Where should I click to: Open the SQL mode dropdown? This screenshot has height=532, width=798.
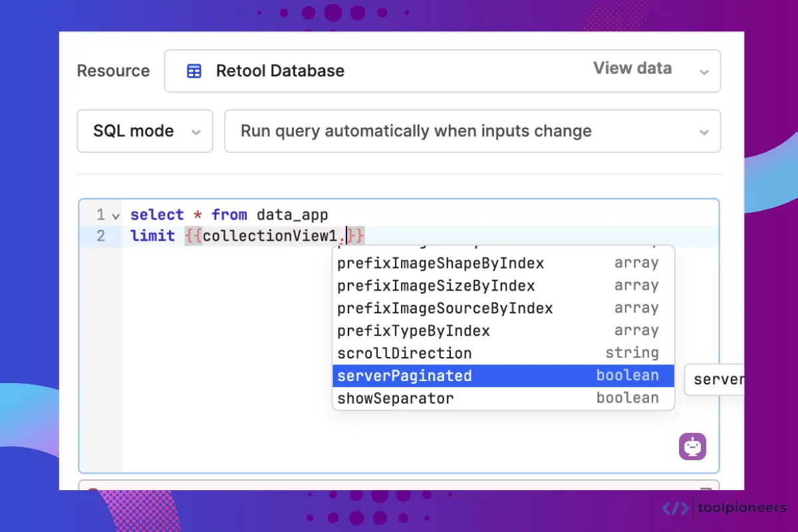145,131
